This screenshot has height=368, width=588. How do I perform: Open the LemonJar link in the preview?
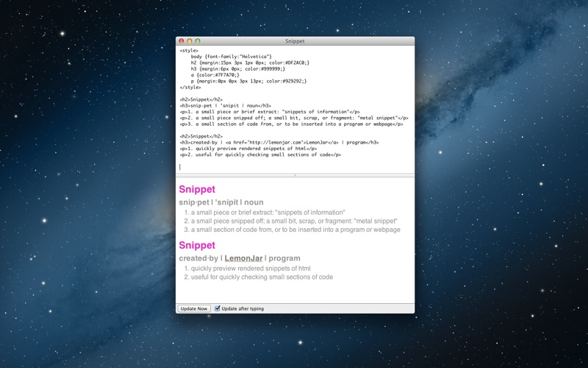tap(243, 258)
